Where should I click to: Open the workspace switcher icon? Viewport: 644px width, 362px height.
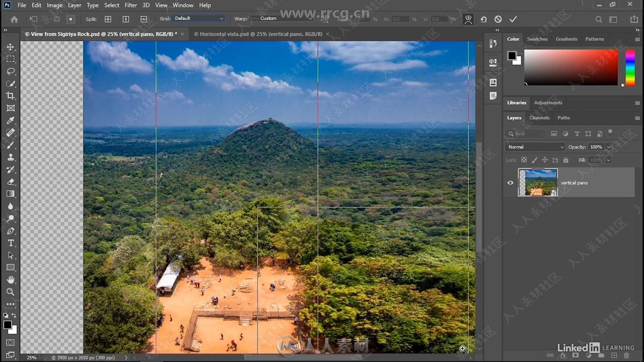coord(613,19)
